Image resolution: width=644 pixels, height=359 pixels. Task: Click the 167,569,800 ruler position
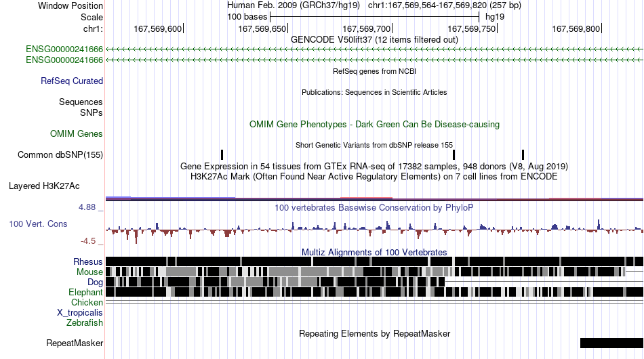click(x=576, y=28)
